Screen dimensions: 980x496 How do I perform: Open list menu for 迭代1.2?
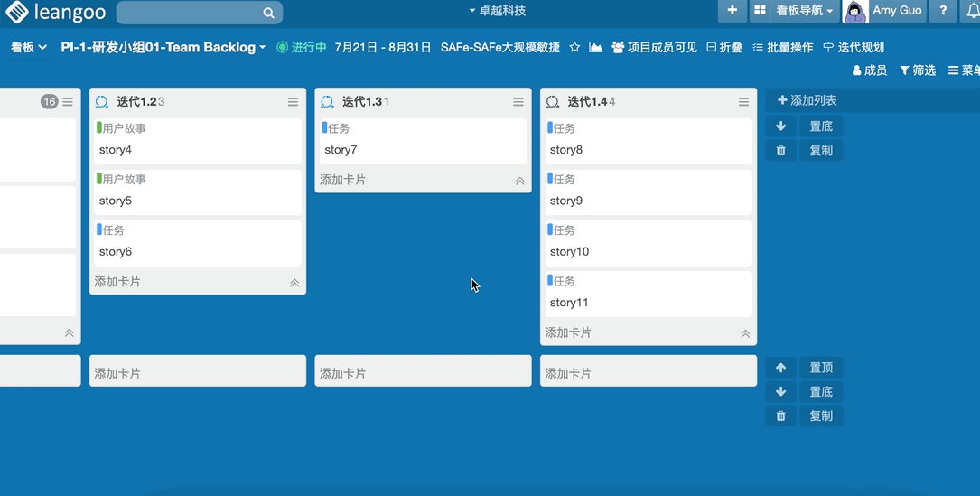click(x=293, y=102)
